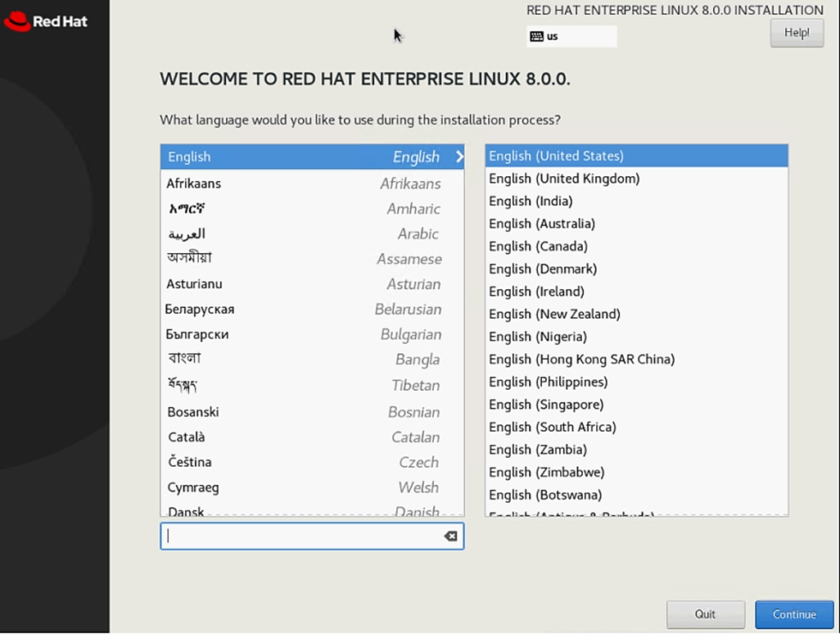Choose English (Philippines) locale
Screen dimensions: 840x634
pyautogui.click(x=636, y=382)
